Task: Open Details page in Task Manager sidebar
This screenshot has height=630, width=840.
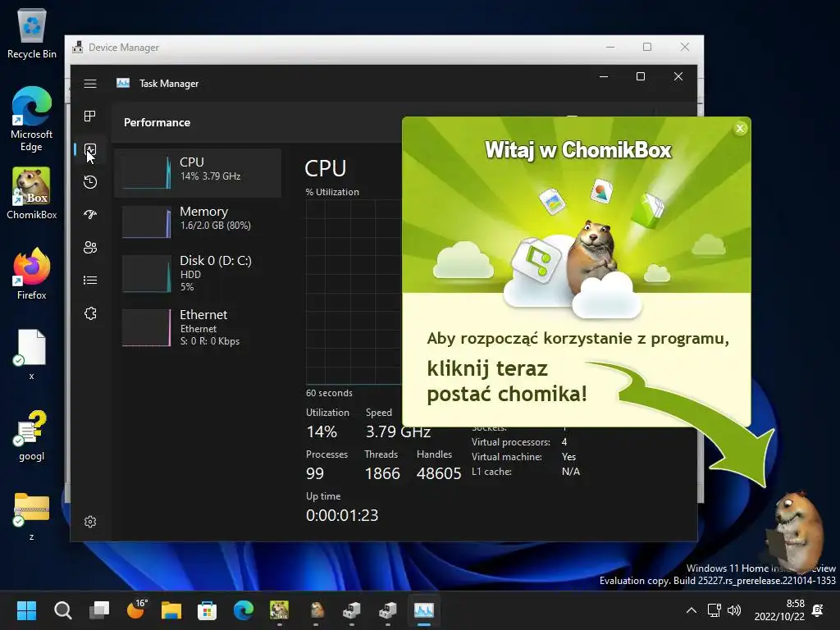Action: point(90,281)
